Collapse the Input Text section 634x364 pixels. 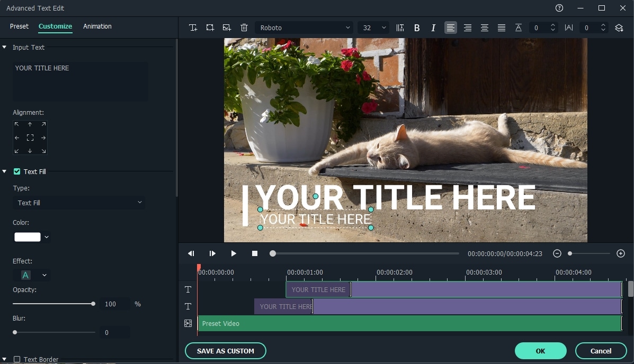(x=4, y=47)
